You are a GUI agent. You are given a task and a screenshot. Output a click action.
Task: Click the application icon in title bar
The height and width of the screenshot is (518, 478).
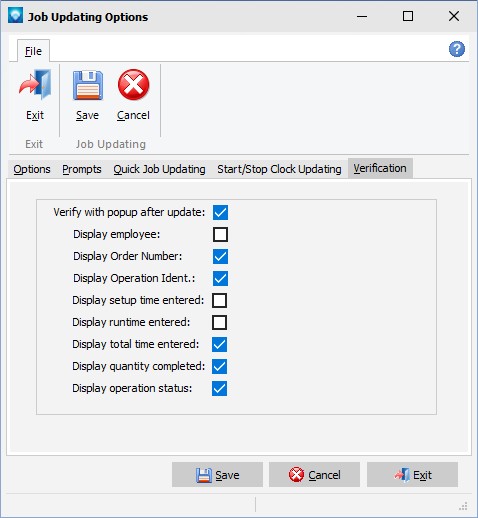15,16
